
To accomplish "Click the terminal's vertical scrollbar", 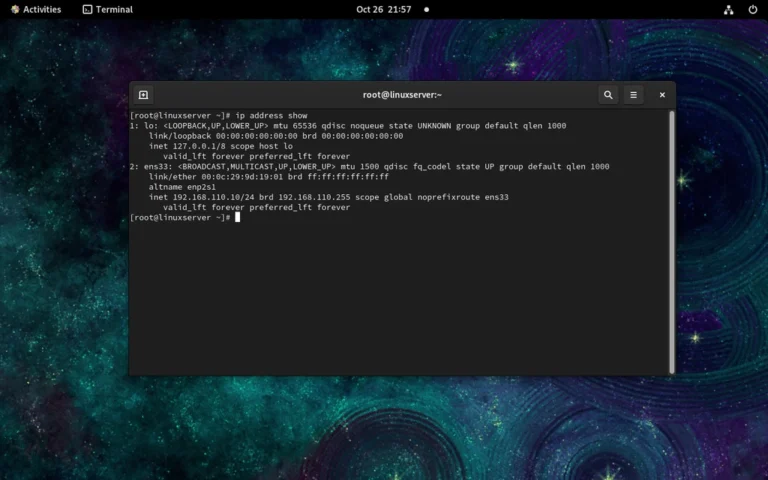I will point(671,240).
